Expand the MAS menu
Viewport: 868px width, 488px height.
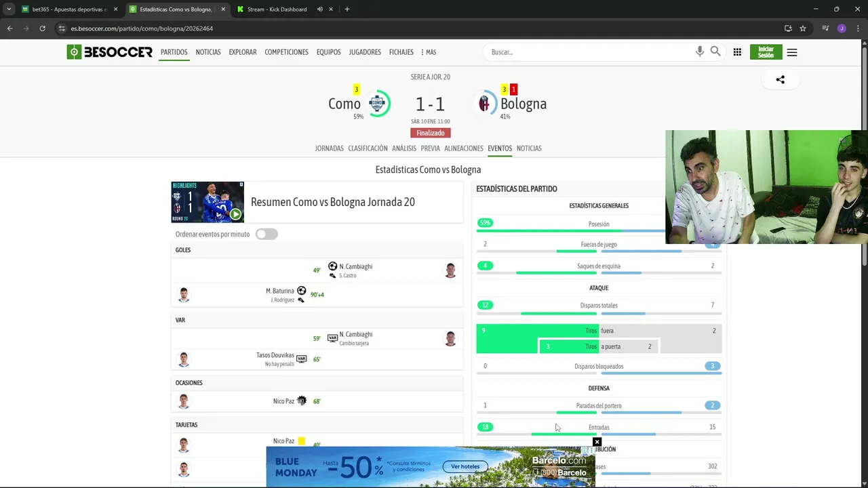(429, 52)
